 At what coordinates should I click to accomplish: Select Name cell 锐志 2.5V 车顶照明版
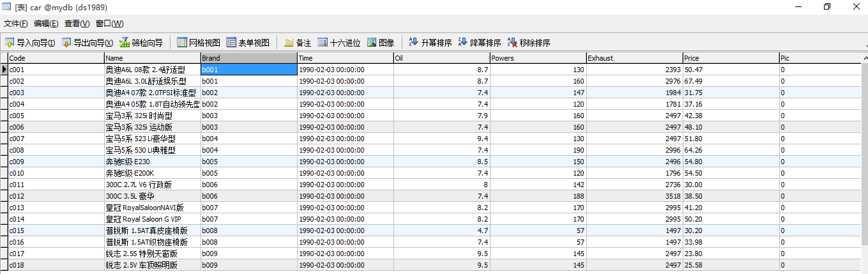tap(153, 265)
